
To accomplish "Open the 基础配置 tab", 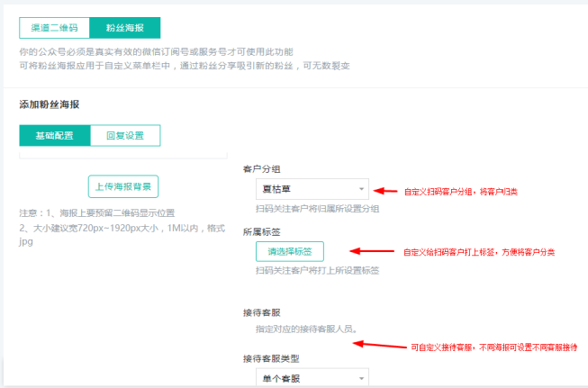I will 55,136.
